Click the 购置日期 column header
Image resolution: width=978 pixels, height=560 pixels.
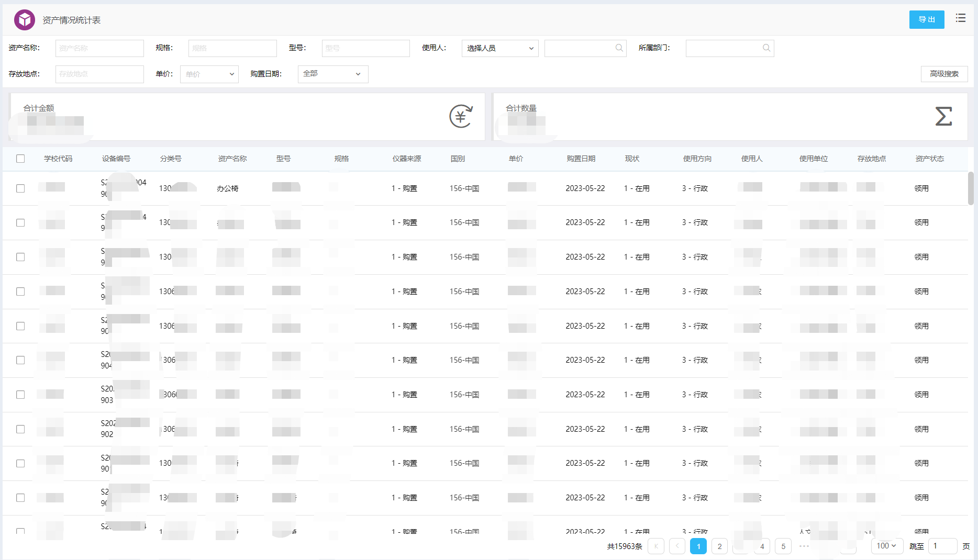point(581,159)
